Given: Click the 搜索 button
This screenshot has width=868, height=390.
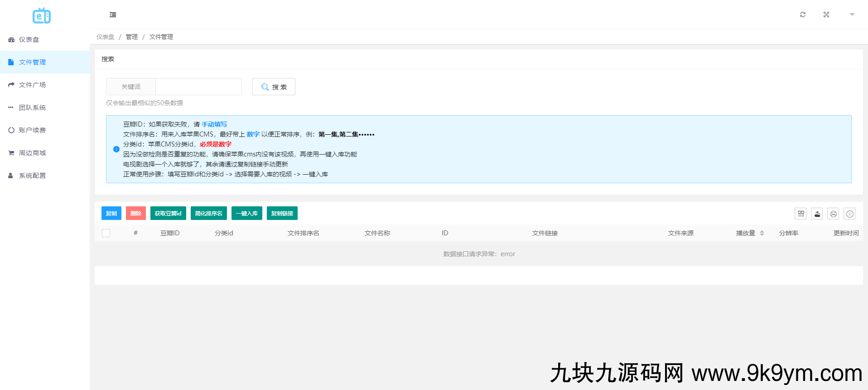Looking at the screenshot, I should click(x=274, y=87).
